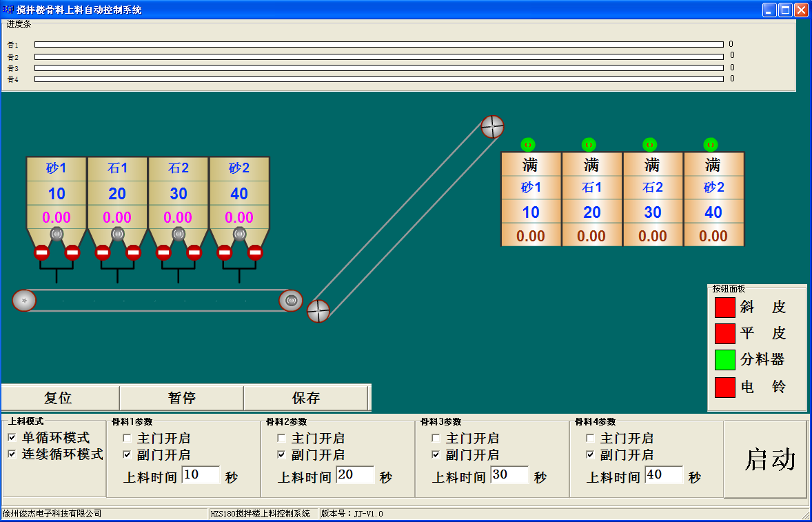This screenshot has width=812, height=522.
Task: Click the 骨3 progress bar
Action: pos(379,68)
